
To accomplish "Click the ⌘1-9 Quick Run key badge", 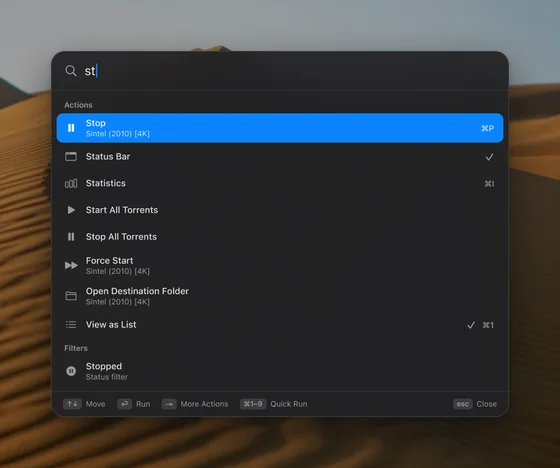I will point(253,404).
